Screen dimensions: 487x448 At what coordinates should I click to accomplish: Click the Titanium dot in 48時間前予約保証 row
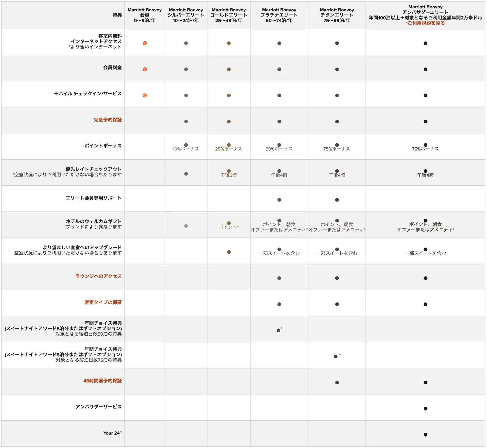pyautogui.click(x=337, y=383)
